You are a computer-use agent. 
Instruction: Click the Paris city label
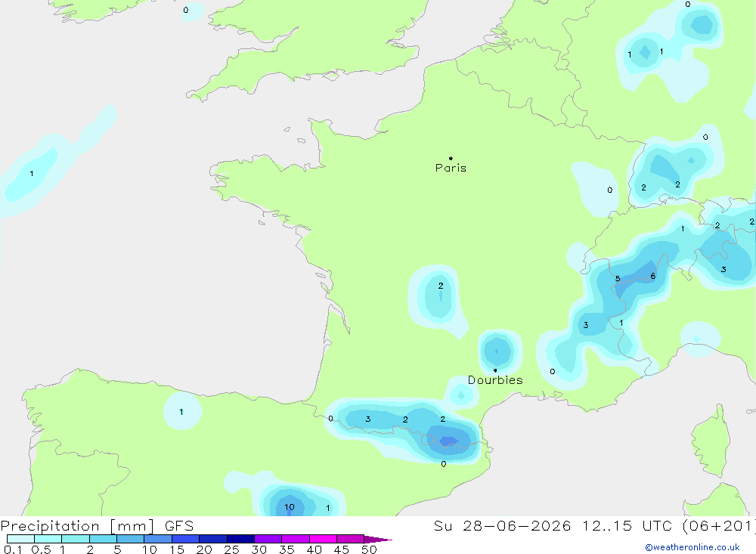click(x=451, y=168)
